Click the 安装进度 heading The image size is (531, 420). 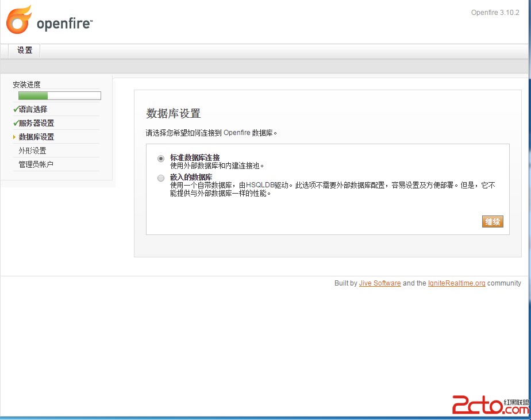coord(27,84)
